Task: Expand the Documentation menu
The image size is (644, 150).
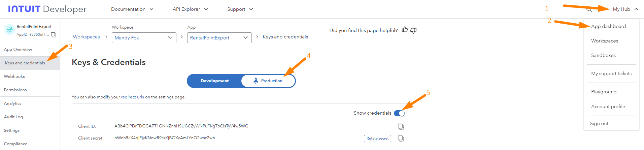Action: (132, 9)
